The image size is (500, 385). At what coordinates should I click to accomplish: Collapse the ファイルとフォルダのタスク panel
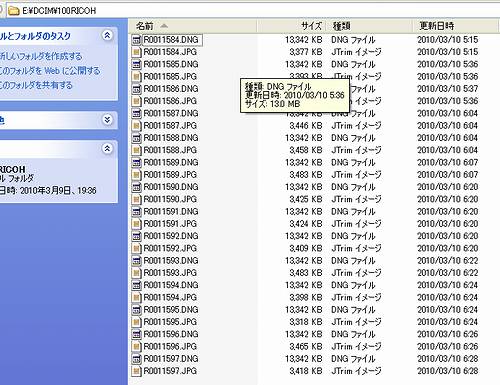[x=107, y=35]
